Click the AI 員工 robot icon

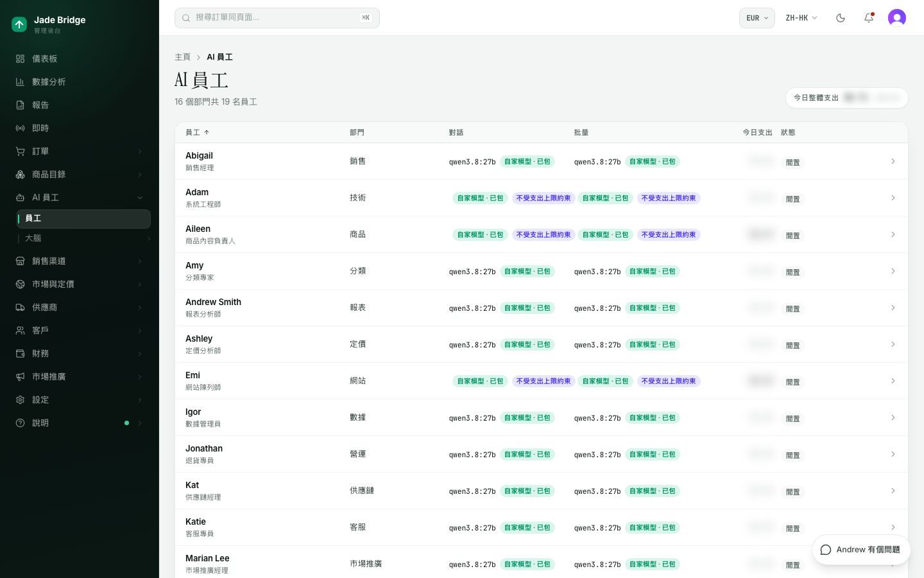point(20,197)
